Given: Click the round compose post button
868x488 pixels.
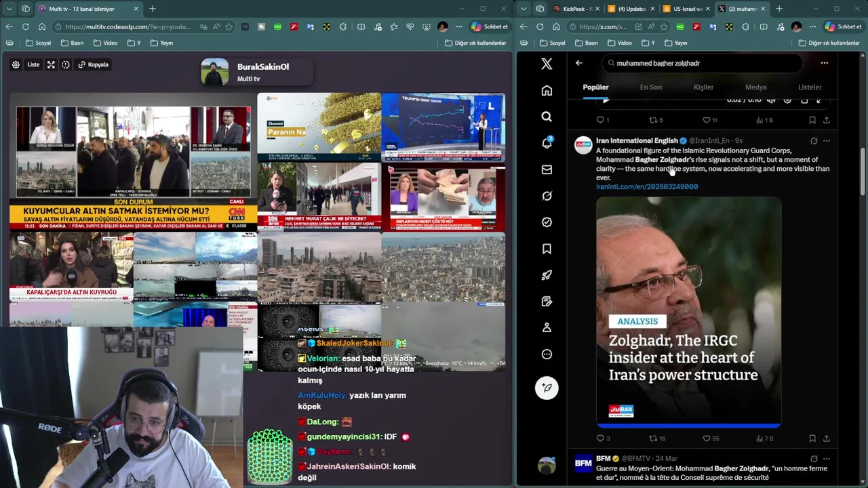Looking at the screenshot, I should coord(547,388).
